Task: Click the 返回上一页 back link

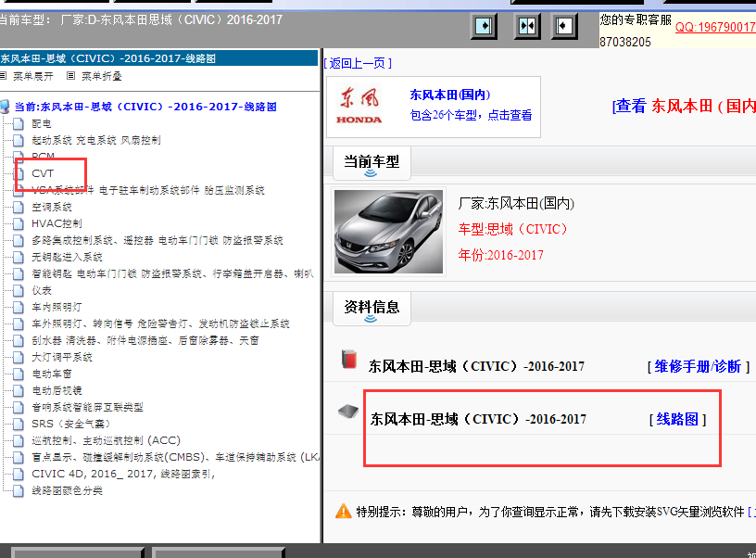Action: 358,63
